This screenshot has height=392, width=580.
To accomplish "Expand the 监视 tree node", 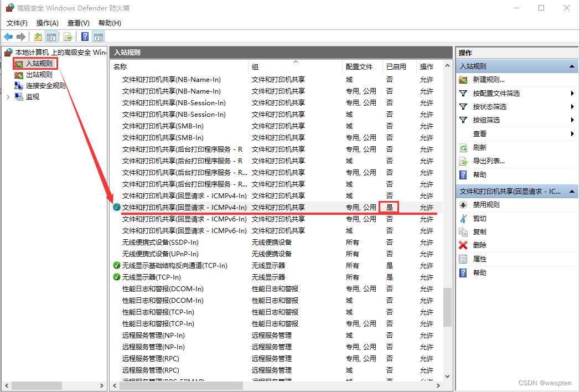I will click(7, 96).
